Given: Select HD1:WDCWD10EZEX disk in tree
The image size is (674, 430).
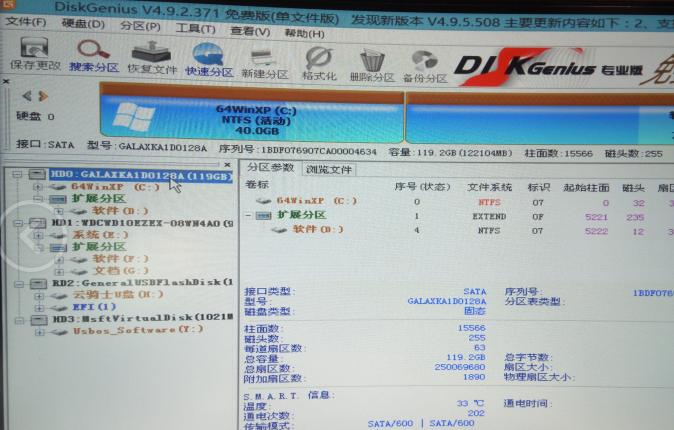Looking at the screenshot, I should tap(142, 223).
